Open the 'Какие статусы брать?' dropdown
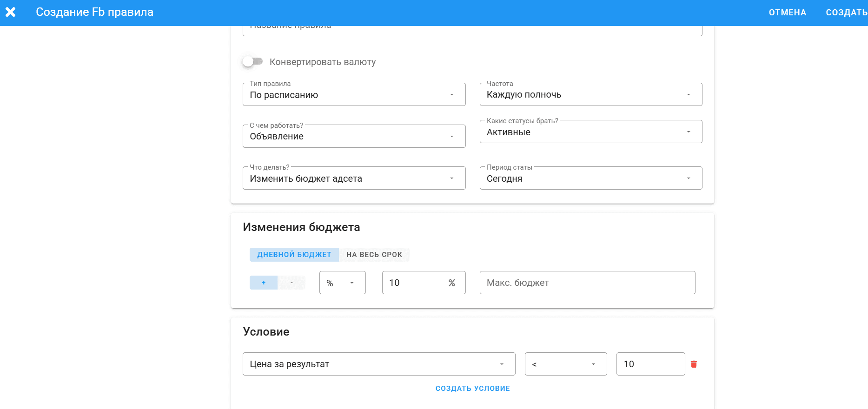Image resolution: width=868 pixels, height=409 pixels. click(x=590, y=132)
